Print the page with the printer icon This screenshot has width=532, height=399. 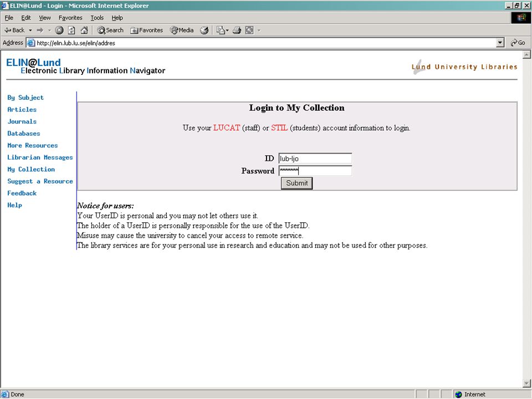point(237,30)
